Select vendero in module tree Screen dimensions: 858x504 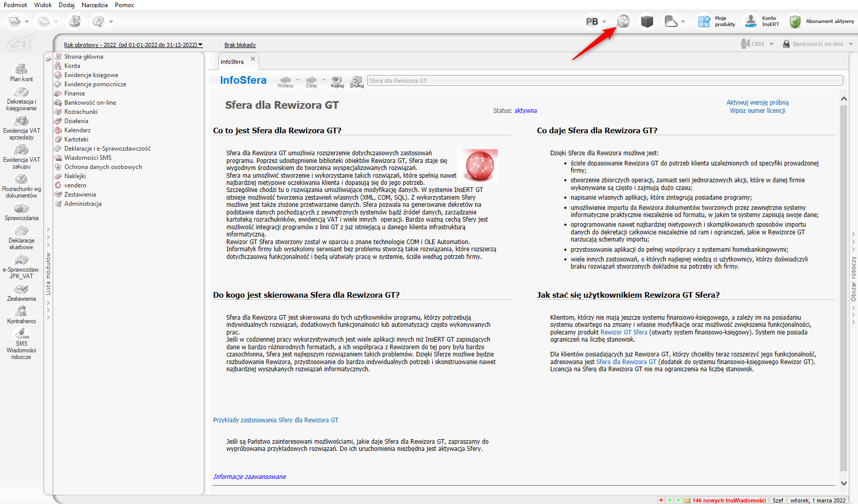pos(75,185)
